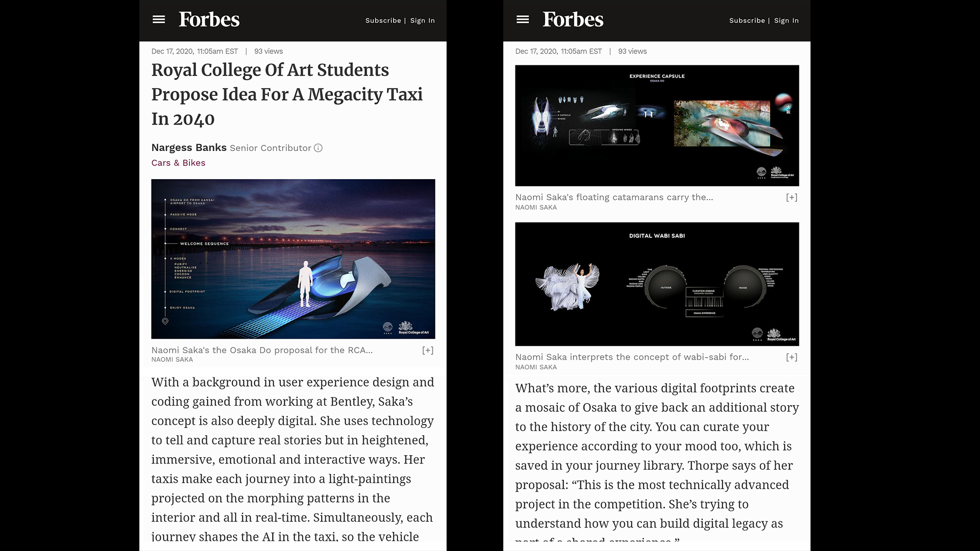Open Cars & Bikes category
The height and width of the screenshot is (551, 980).
tap(178, 163)
